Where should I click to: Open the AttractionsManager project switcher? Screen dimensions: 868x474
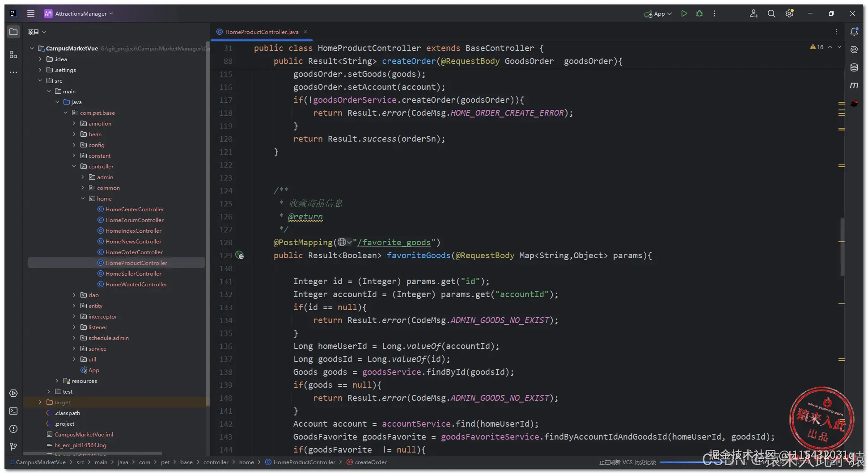pyautogui.click(x=79, y=13)
